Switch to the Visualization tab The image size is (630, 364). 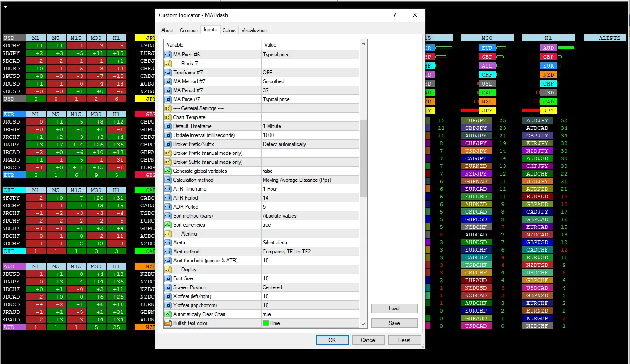pos(255,30)
